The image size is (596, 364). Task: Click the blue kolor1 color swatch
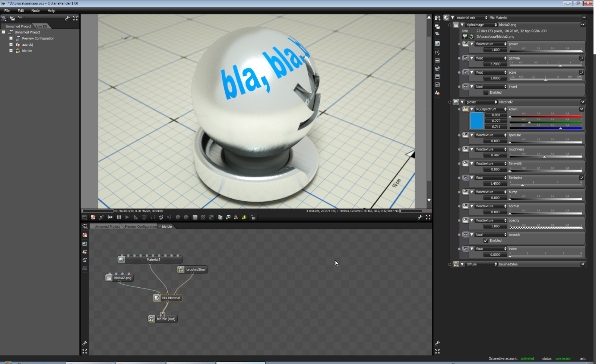477,121
